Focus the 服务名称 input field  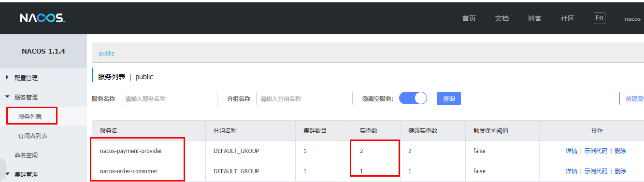(169, 98)
